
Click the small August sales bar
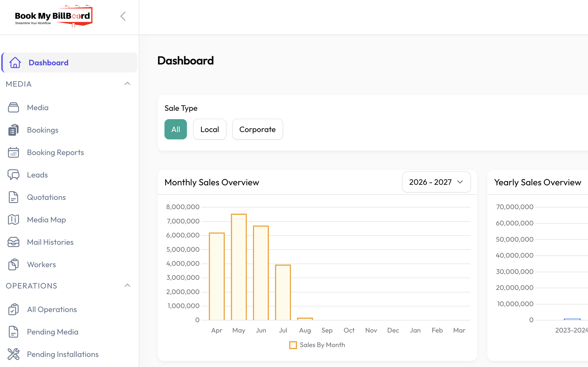(305, 319)
